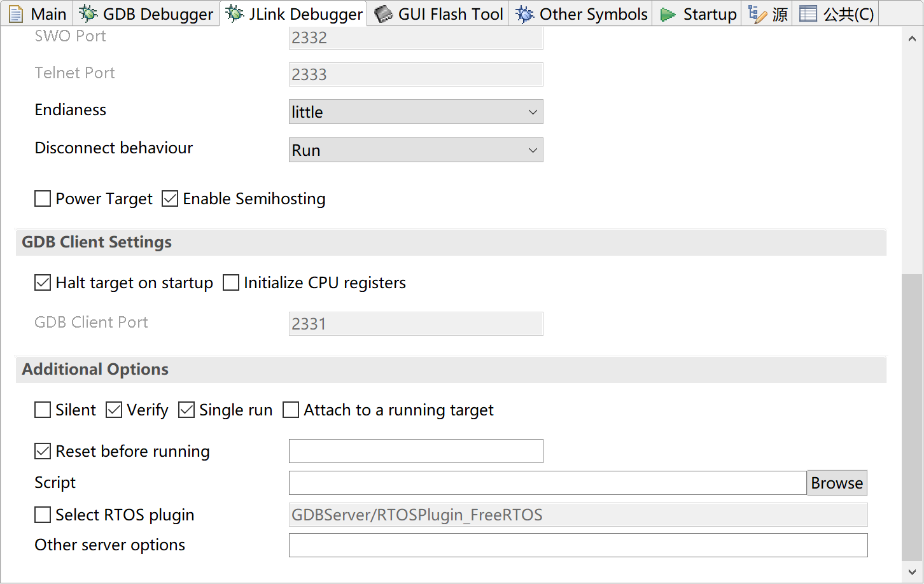The image size is (924, 584).
Task: Click the 公共(C) common tab icon
Action: pos(808,13)
